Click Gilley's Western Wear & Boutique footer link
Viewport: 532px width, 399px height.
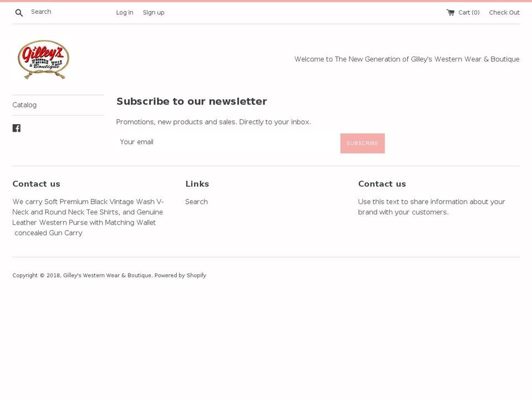[107, 275]
